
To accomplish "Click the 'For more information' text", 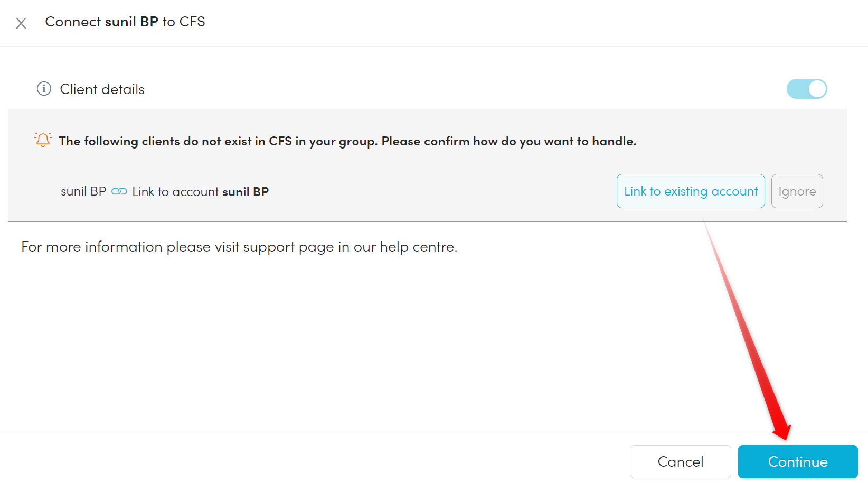I will (92, 247).
